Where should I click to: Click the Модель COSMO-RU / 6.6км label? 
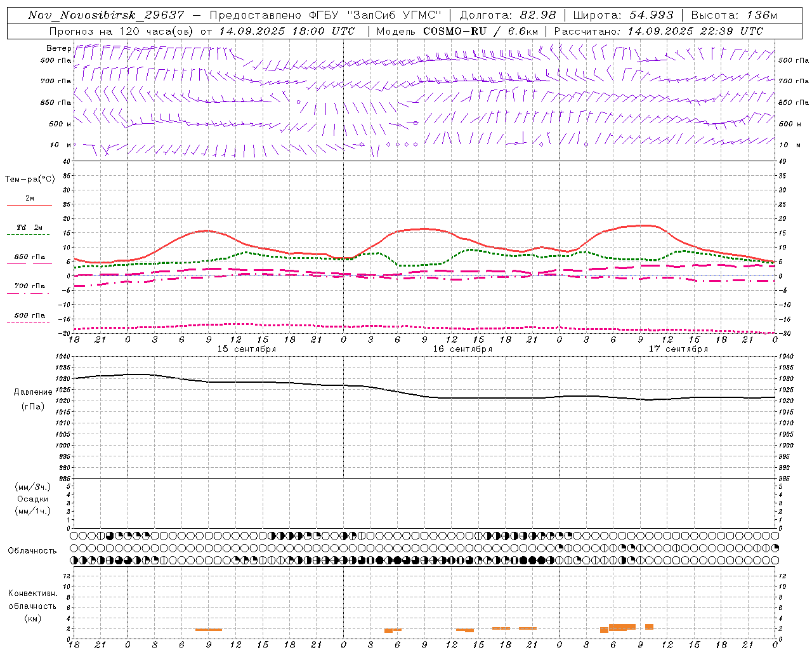pyautogui.click(x=457, y=31)
